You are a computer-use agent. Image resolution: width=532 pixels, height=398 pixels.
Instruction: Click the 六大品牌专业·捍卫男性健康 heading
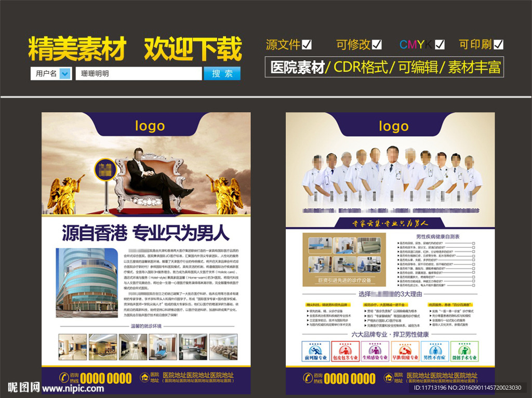pyautogui.click(x=390, y=334)
